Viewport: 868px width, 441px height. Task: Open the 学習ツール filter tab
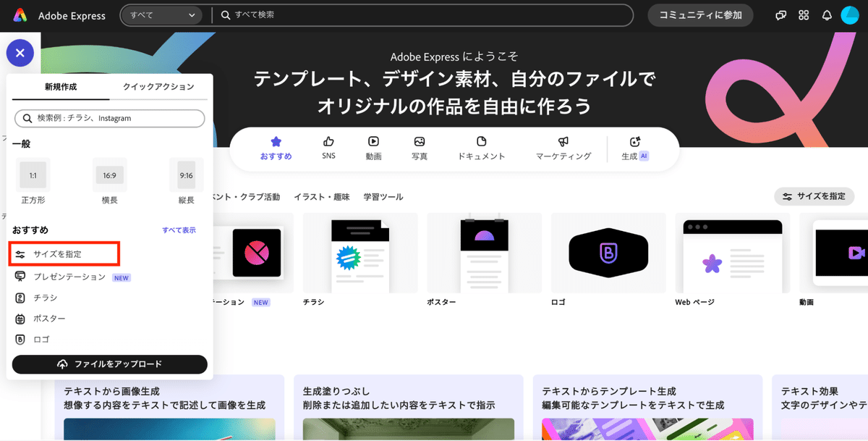[x=383, y=197]
